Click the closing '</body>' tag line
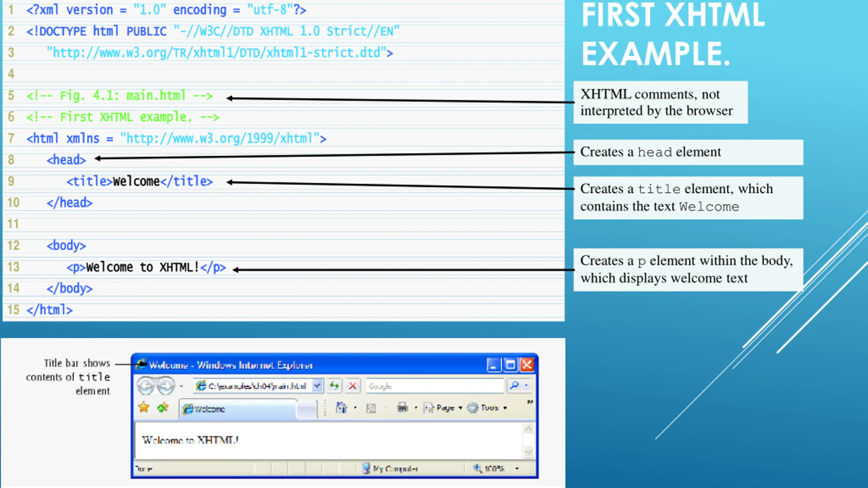Viewport: 868px width, 488px height. coord(70,288)
